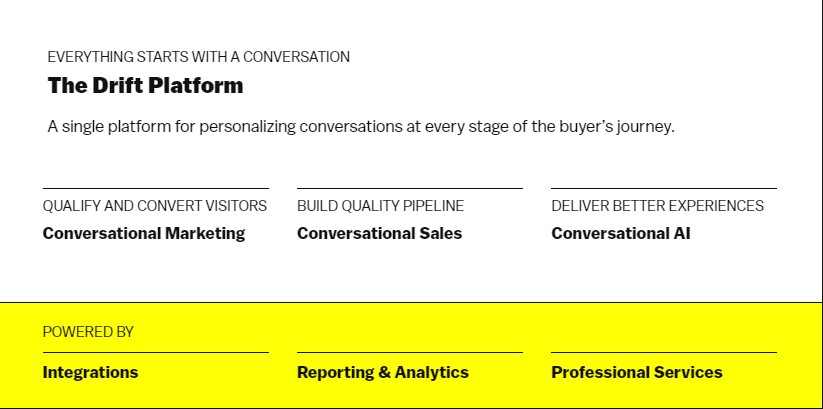Open The Drift Platform heading link
The height and width of the screenshot is (409, 823).
(145, 86)
